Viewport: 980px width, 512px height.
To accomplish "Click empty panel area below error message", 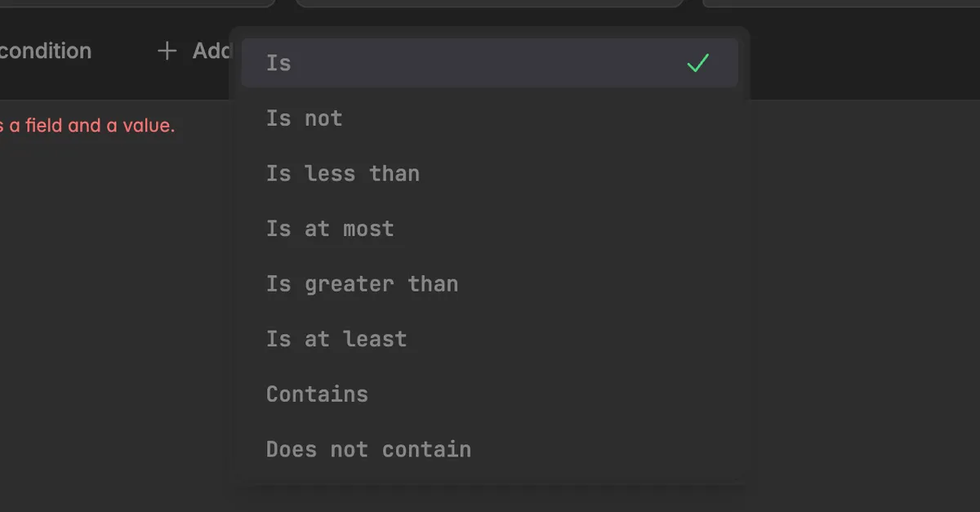I will point(114,327).
